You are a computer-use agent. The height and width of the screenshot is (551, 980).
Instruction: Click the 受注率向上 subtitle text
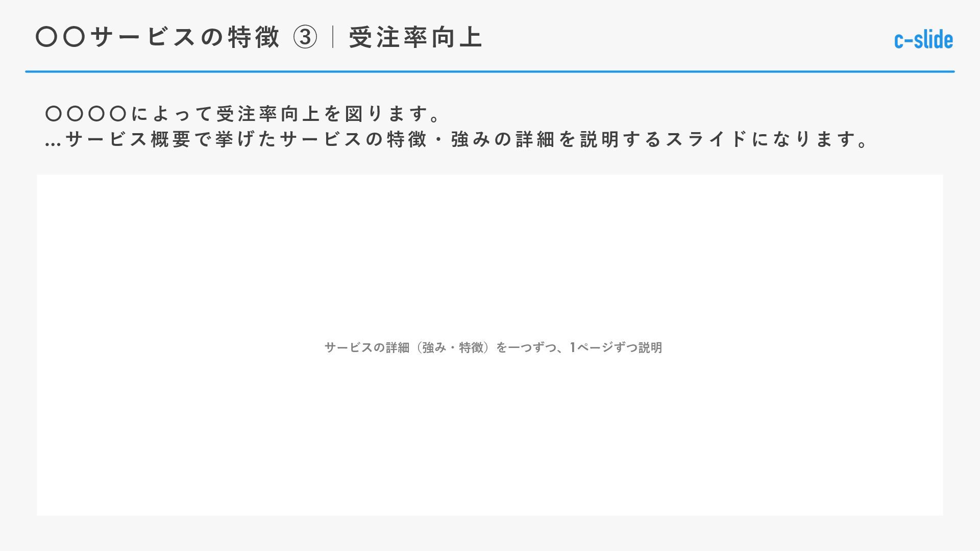(415, 38)
